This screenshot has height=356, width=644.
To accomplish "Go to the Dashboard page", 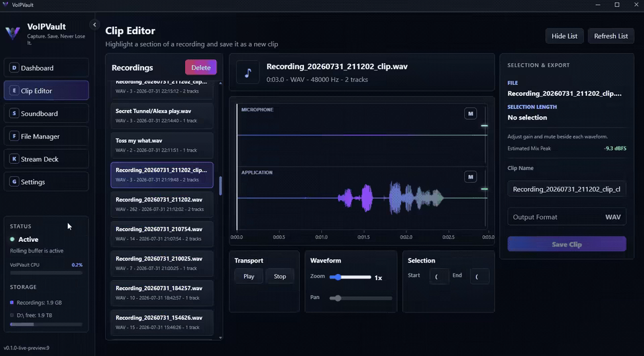I will [46, 68].
